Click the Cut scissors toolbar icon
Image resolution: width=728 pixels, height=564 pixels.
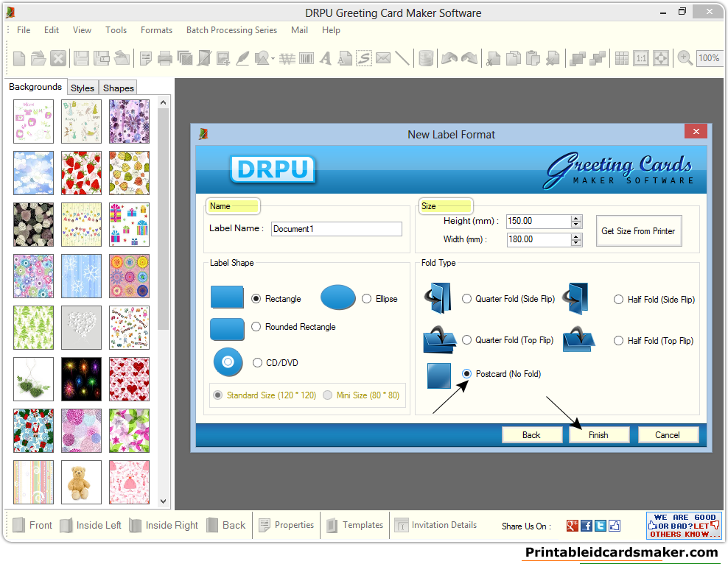(494, 58)
